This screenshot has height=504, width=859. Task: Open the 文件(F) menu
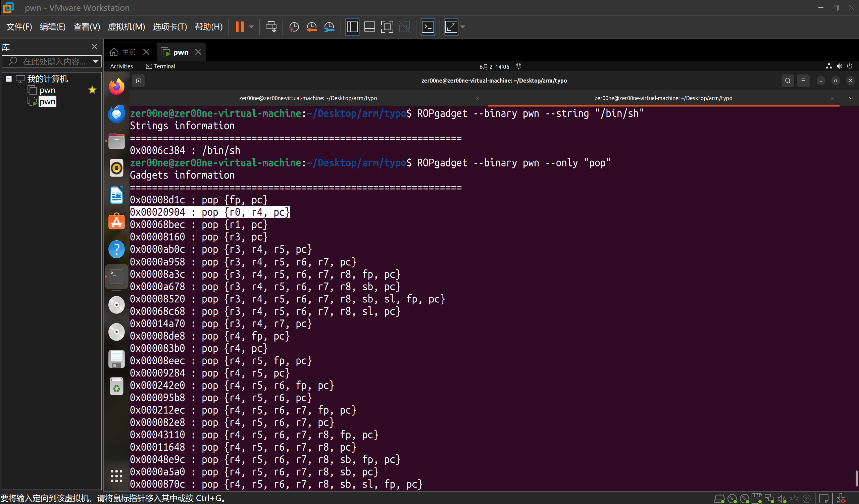coord(19,27)
